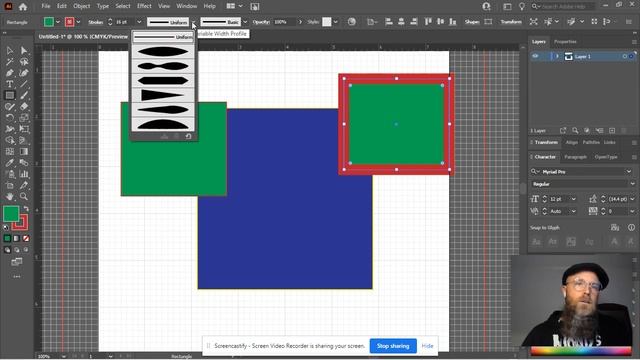Select the Rotate tool

[10, 118]
